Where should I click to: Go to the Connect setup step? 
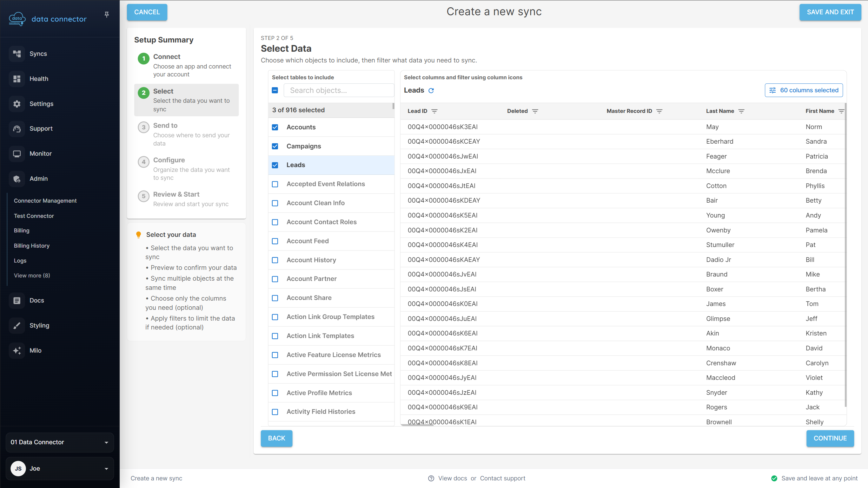point(186,65)
